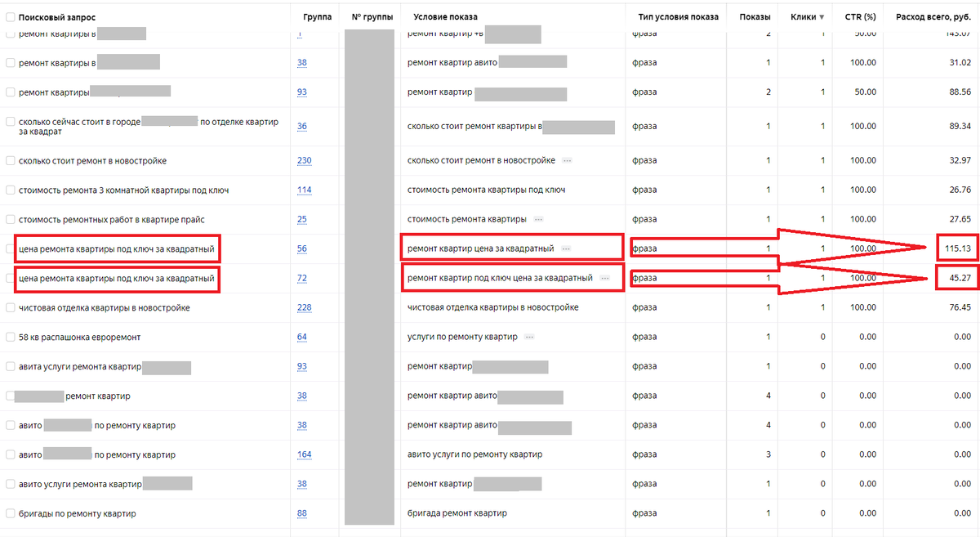Click expense value 26.76
Image resolution: width=980 pixels, height=537 pixels.
960,190
